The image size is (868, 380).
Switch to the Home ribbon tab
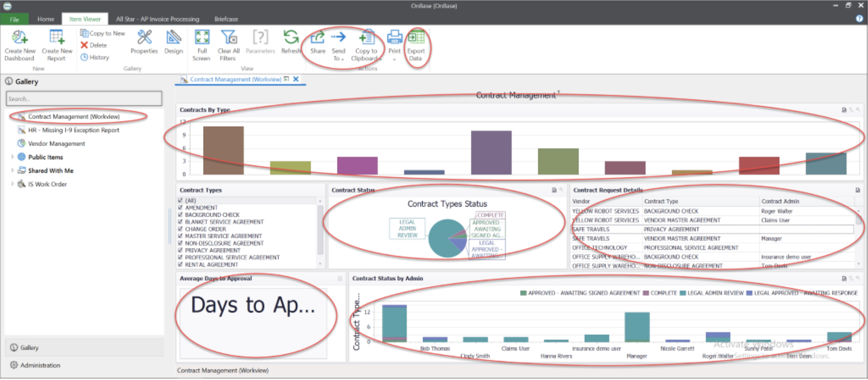pyautogui.click(x=45, y=19)
